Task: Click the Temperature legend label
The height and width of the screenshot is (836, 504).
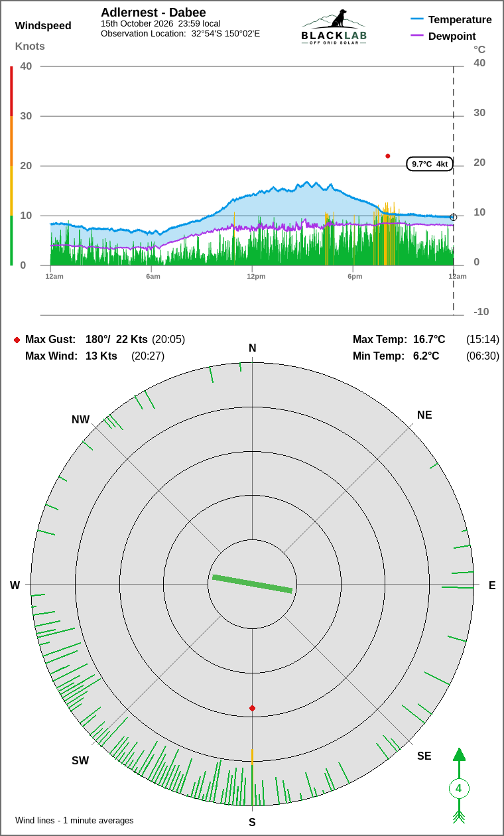Action: pyautogui.click(x=460, y=20)
